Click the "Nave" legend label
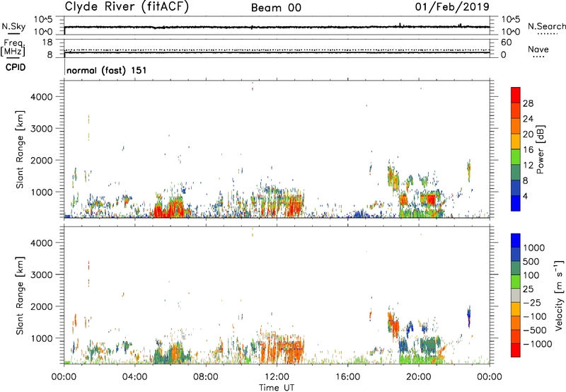The height and width of the screenshot is (392, 566). click(538, 49)
